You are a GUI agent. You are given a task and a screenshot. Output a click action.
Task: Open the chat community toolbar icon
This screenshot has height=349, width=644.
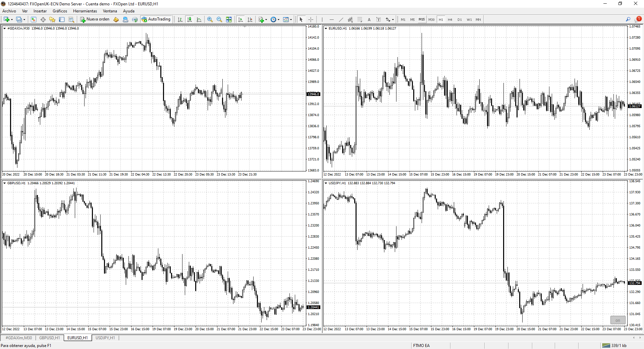coord(125,19)
